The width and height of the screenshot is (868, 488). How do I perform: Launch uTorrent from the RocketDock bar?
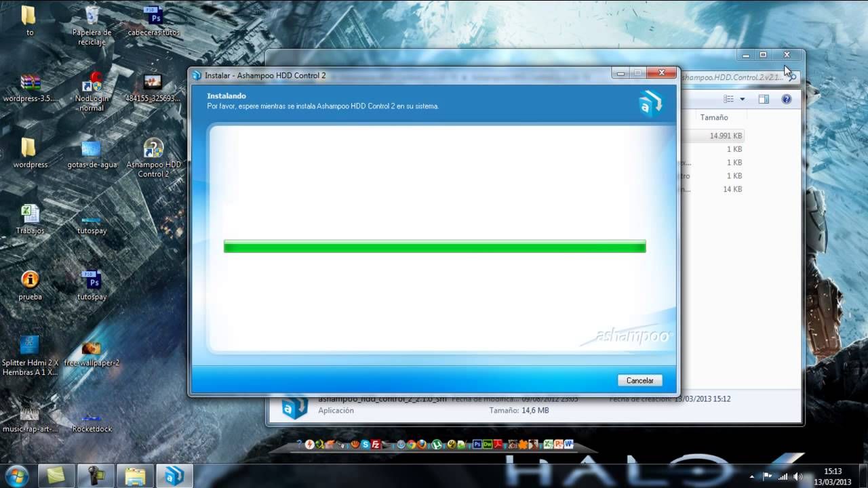[437, 445]
